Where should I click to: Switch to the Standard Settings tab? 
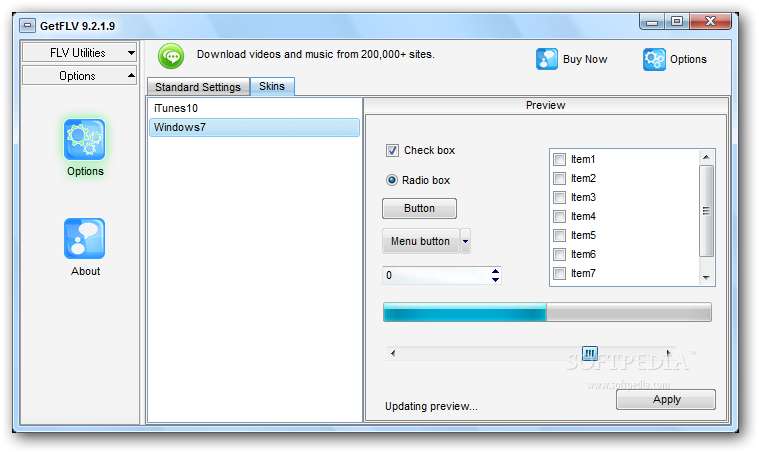198,87
